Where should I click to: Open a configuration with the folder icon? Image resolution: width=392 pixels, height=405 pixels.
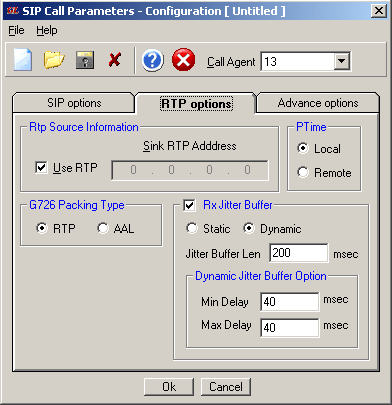[54, 60]
